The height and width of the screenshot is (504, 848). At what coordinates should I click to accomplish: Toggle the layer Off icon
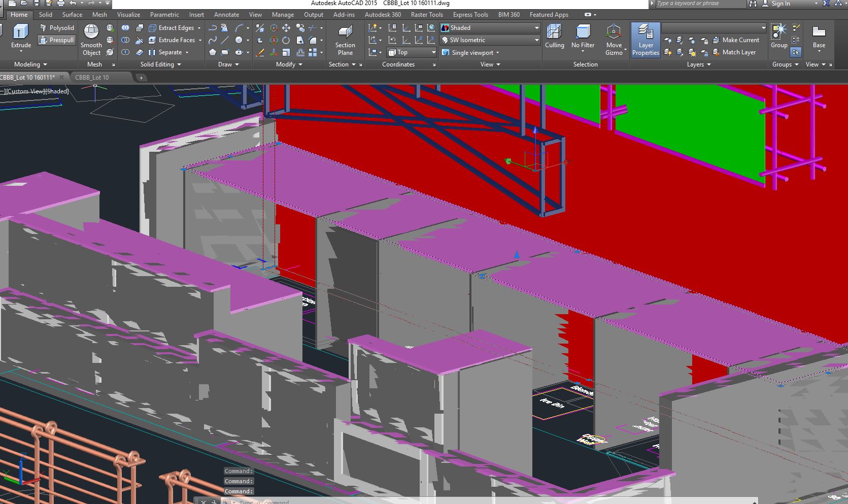pos(668,40)
